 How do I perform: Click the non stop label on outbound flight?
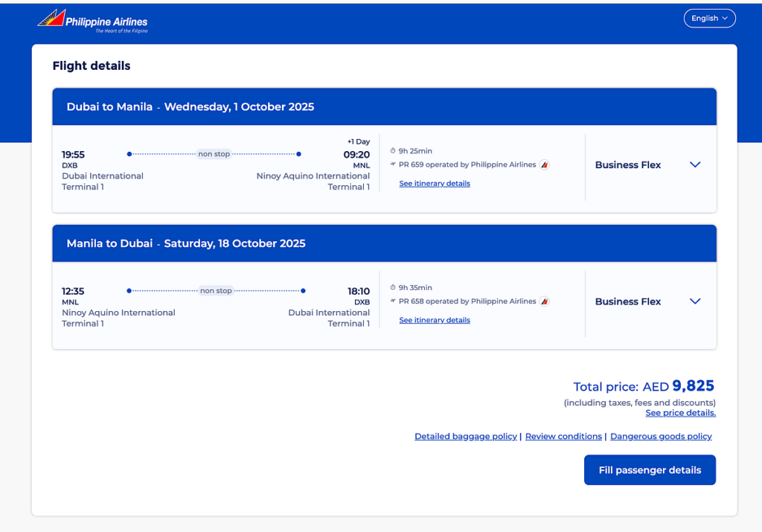point(214,154)
